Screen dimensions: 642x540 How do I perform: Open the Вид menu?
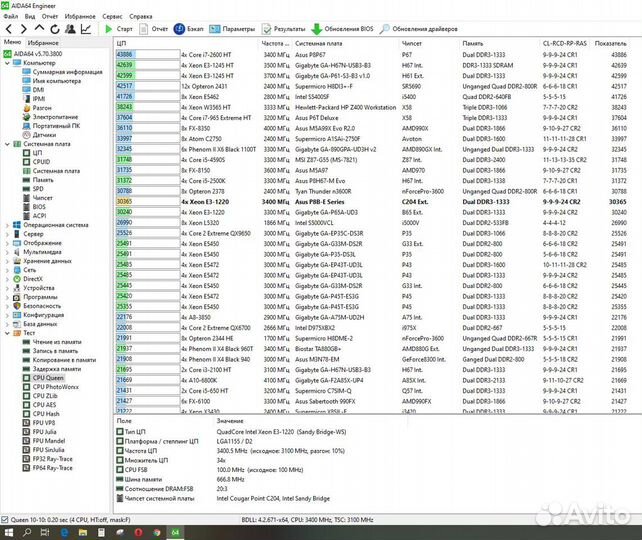click(29, 16)
